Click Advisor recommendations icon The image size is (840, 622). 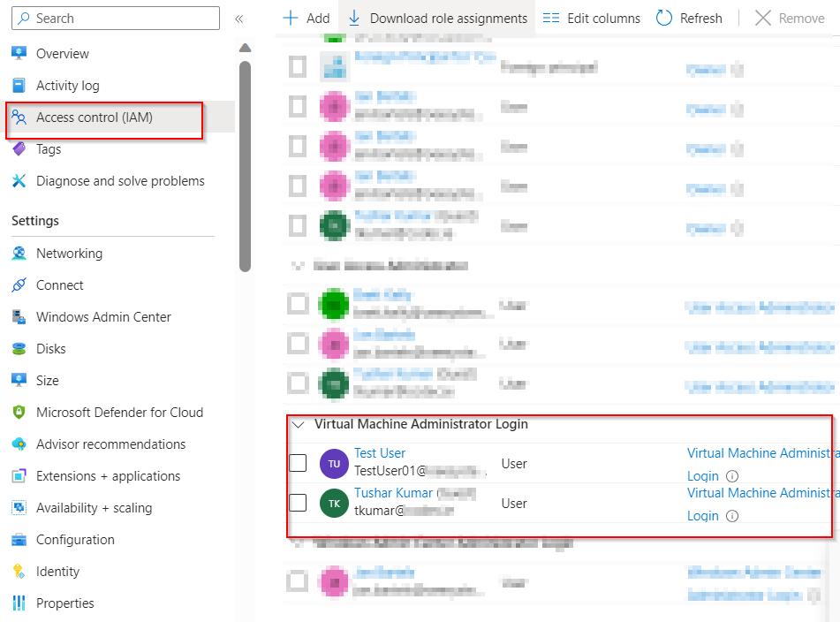tap(19, 444)
